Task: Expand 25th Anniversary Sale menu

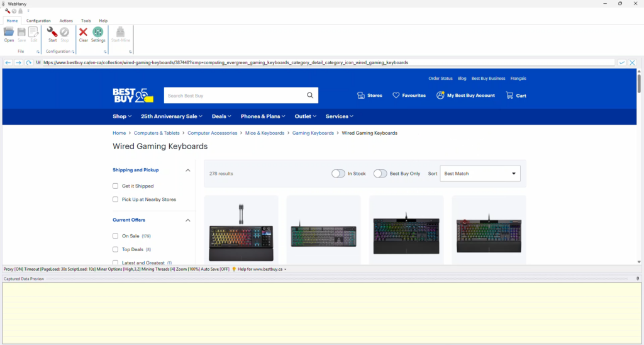Action: (172, 116)
